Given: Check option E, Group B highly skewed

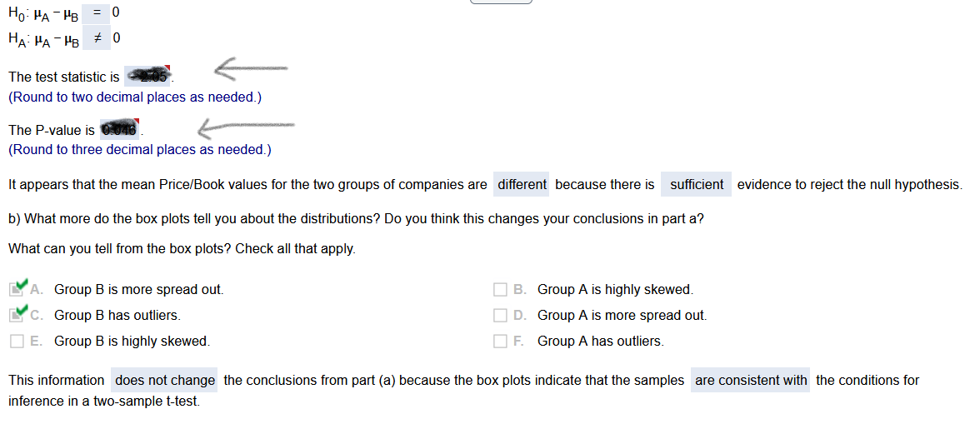Looking at the screenshot, I should point(17,342).
